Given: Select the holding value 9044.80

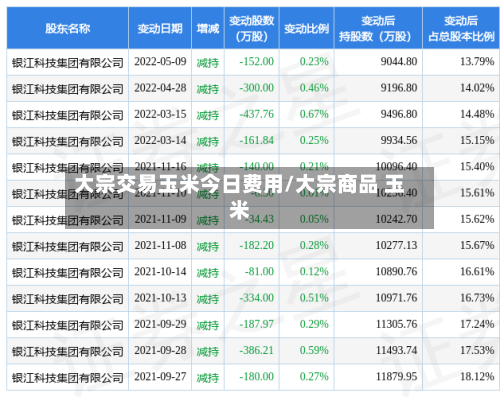Looking at the screenshot, I should point(399,62).
